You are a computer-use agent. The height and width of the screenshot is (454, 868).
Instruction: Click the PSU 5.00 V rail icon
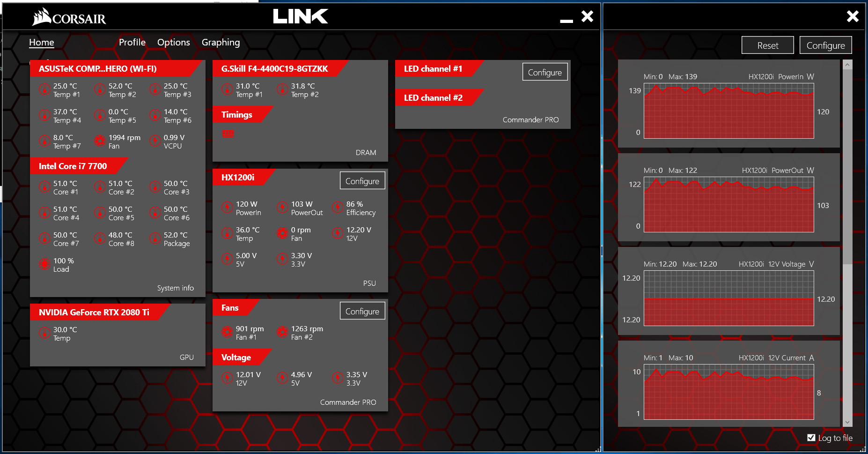click(227, 259)
